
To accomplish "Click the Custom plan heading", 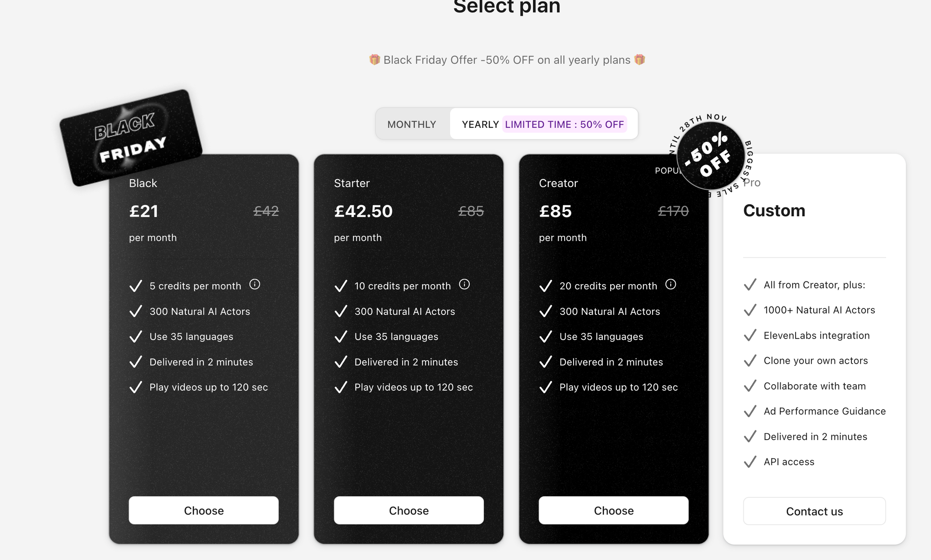I will coord(774,211).
